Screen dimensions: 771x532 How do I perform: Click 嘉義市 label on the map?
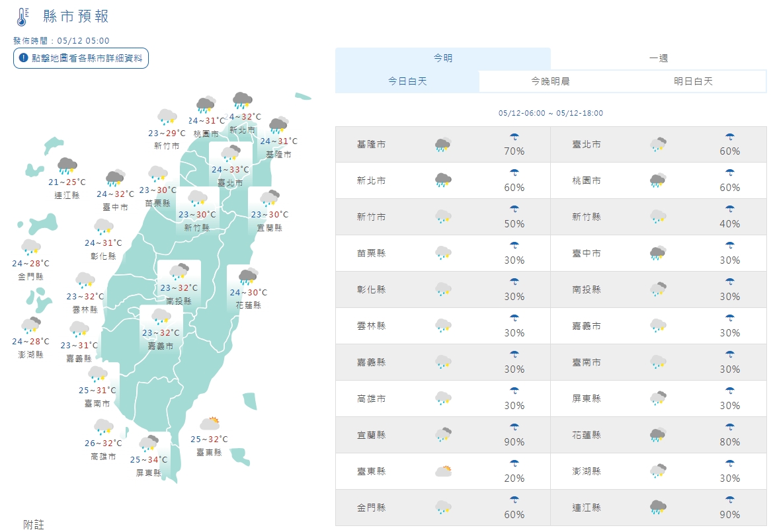tap(160, 346)
